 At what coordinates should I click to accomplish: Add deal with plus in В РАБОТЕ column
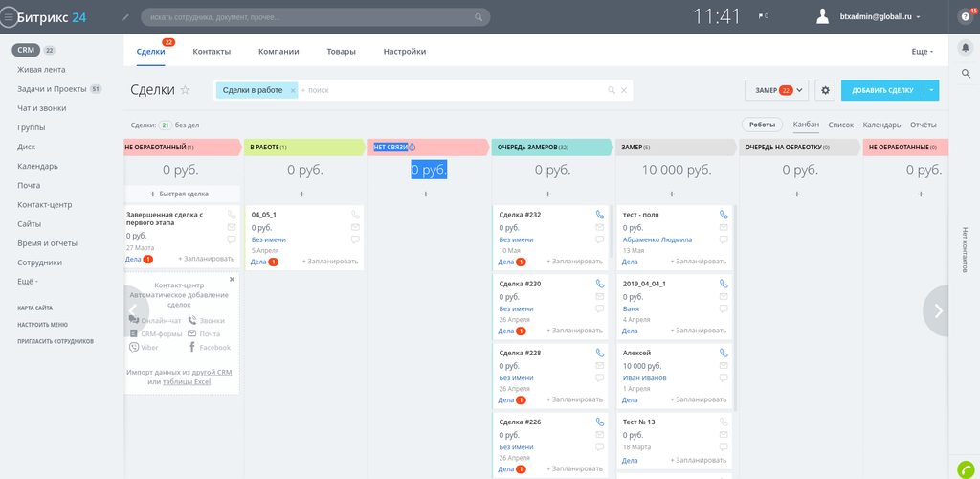click(301, 194)
